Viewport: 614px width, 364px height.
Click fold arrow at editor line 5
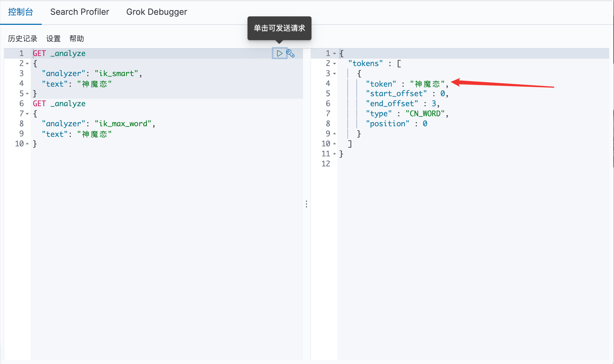(27, 94)
